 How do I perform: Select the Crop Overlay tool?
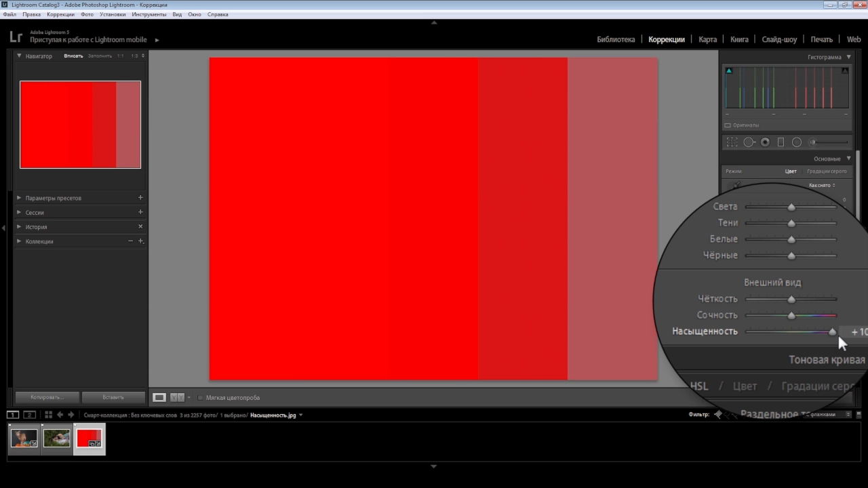(x=732, y=142)
